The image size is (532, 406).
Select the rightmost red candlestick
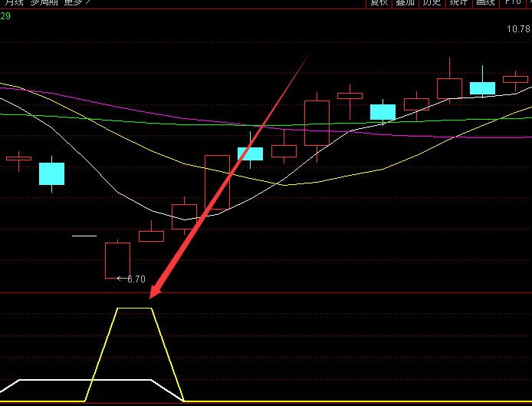pos(515,78)
